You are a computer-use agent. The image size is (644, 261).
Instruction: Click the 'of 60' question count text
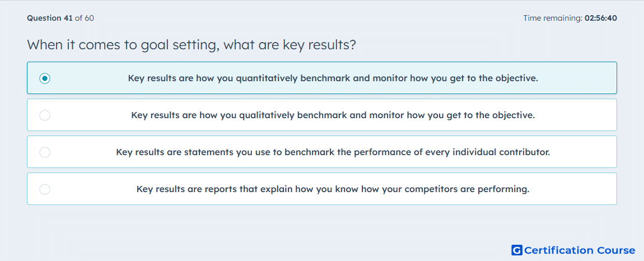84,18
